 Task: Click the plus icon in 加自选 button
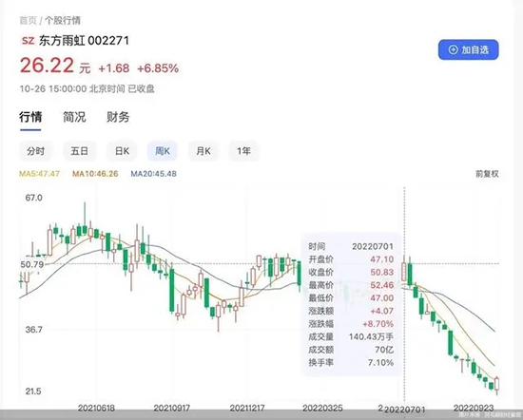click(x=453, y=50)
